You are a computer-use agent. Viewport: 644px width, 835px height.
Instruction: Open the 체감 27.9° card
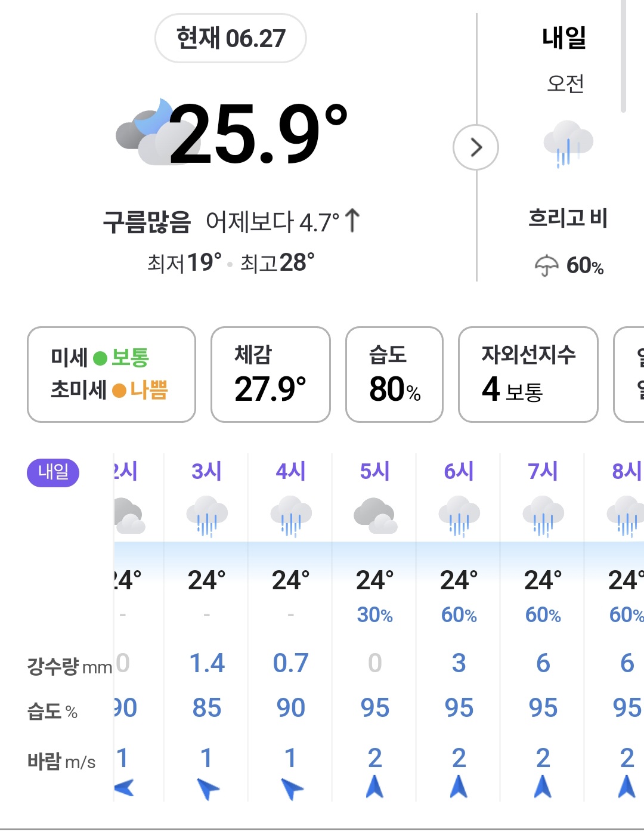coord(271,375)
